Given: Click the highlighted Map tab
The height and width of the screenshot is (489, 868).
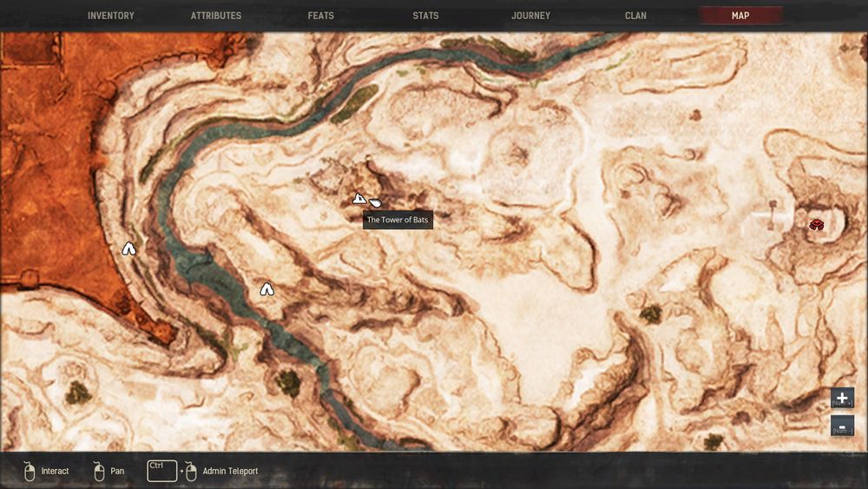Looking at the screenshot, I should pos(740,16).
